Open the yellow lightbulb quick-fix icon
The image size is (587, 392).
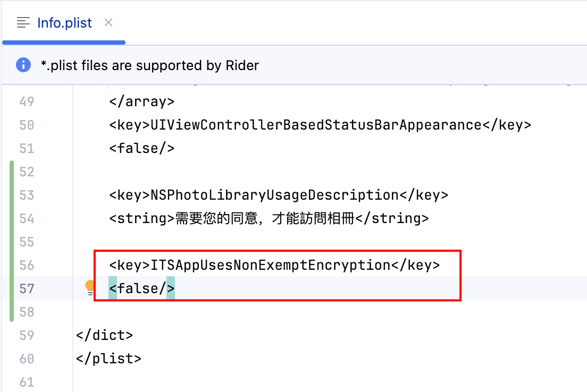(89, 288)
